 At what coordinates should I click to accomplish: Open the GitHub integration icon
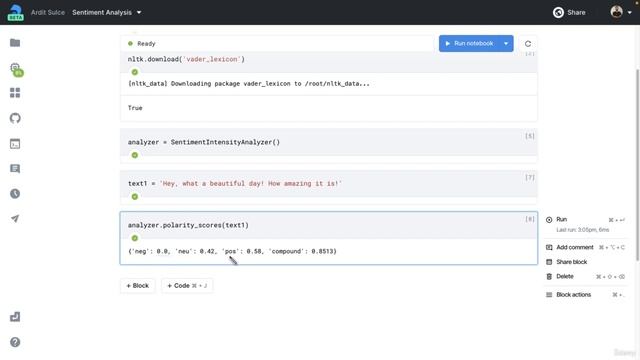[15, 118]
